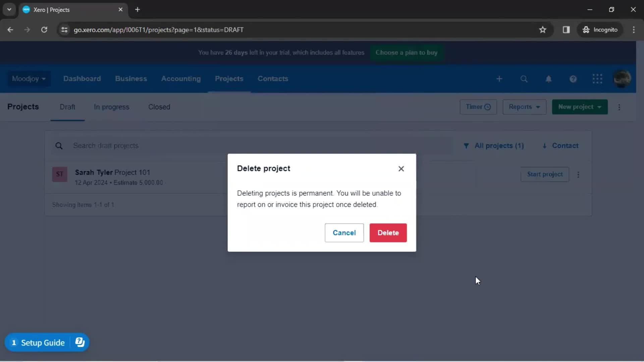Open a new browser tab

[x=138, y=10]
